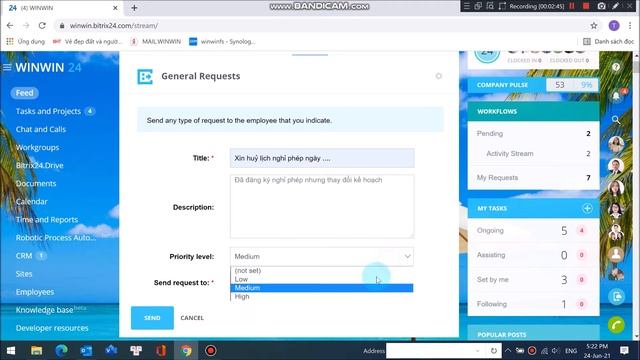Bookmark this page with the star icon
This screenshot has width=640, height=360.
[594, 26]
